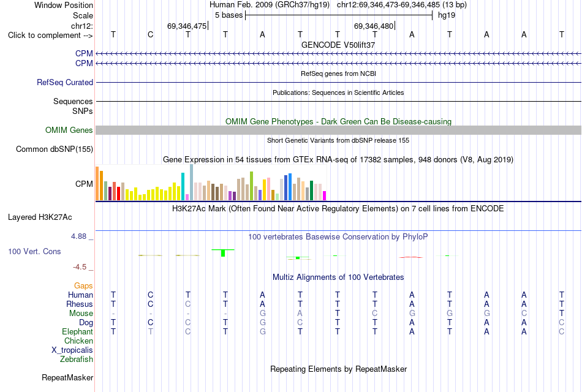Click the CPM label beside the GTEx bar chart

click(84, 184)
